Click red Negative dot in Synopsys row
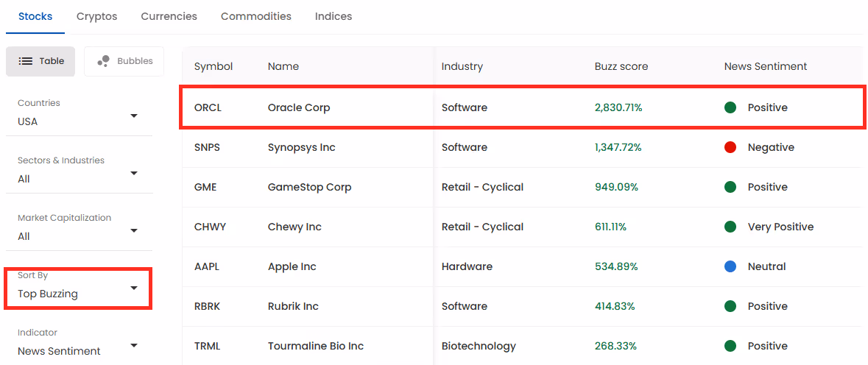Image resolution: width=868 pixels, height=365 pixels. tap(730, 148)
